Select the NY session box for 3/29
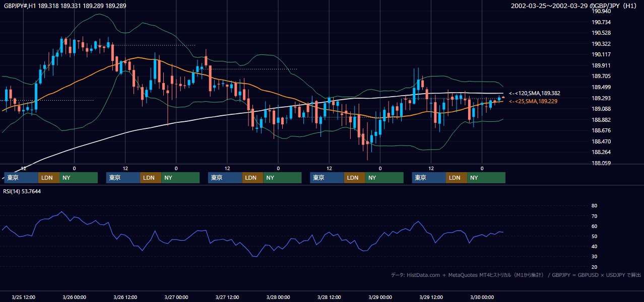The height and width of the screenshot is (302, 644). [x=486, y=178]
